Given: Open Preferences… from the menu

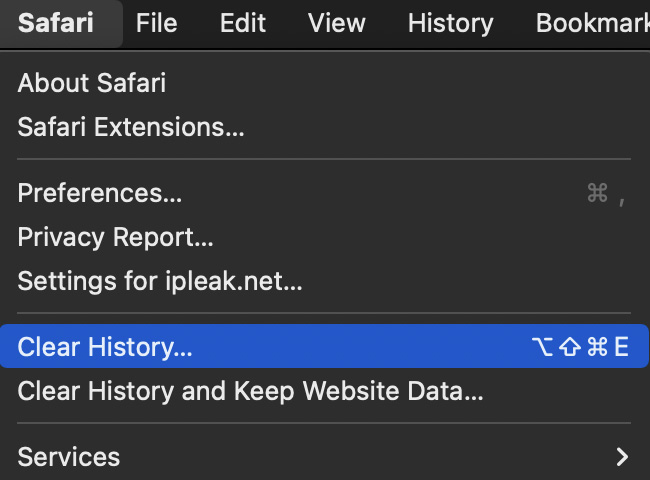Looking at the screenshot, I should (100, 194).
